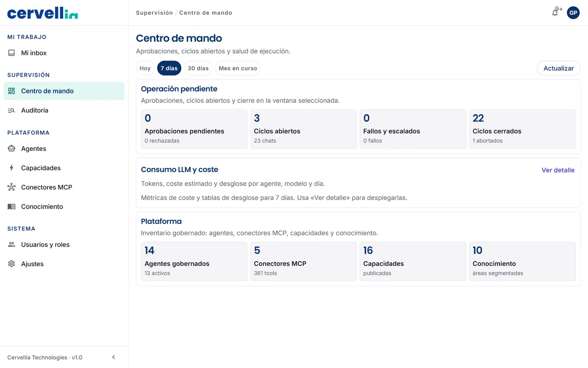Open the Agentes gobernados card
Viewport: 588px width, 368px height.
pos(194,262)
